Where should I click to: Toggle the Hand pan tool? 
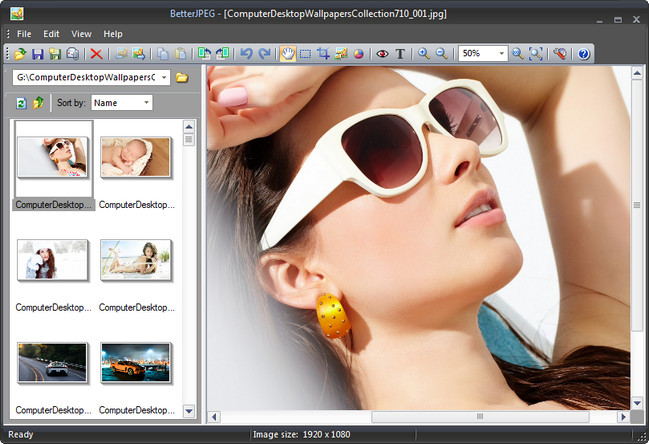click(x=288, y=54)
